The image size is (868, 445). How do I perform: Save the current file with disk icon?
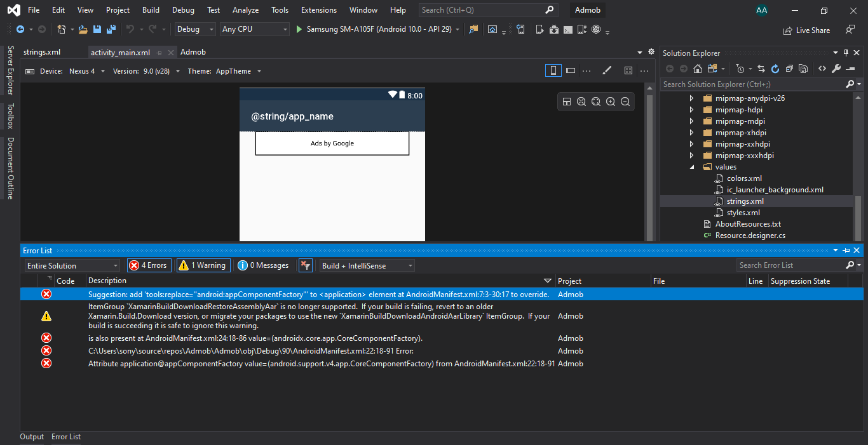(x=97, y=29)
